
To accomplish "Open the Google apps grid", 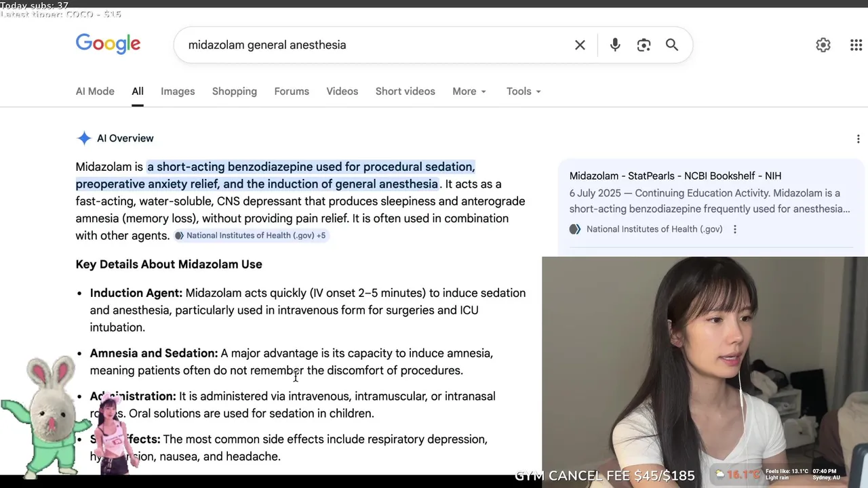I will [x=856, y=45].
